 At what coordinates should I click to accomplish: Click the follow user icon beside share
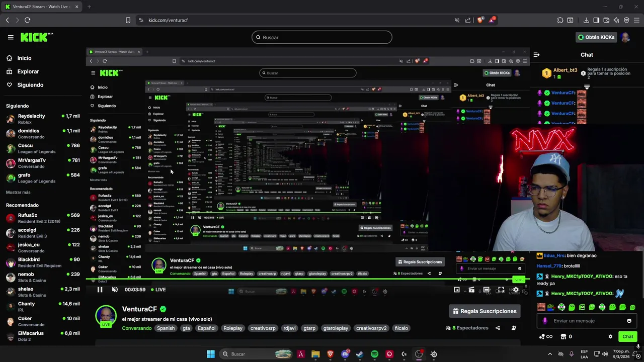(514, 328)
